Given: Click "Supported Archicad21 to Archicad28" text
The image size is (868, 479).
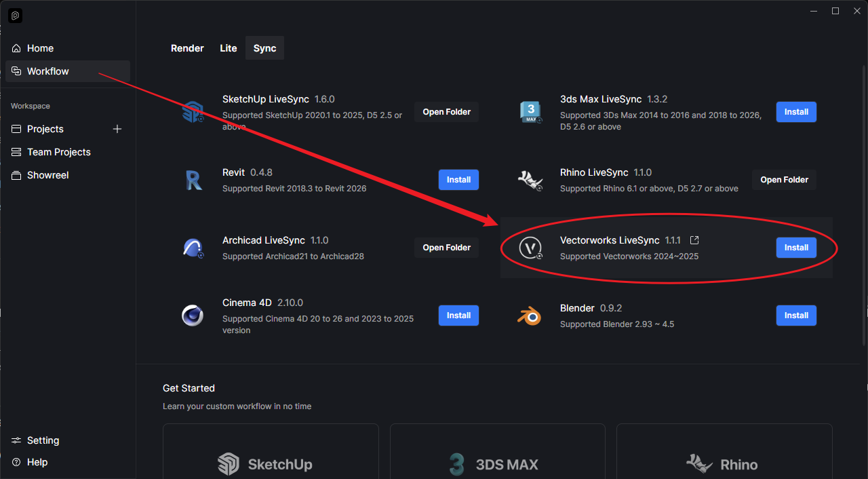Looking at the screenshot, I should 293,256.
